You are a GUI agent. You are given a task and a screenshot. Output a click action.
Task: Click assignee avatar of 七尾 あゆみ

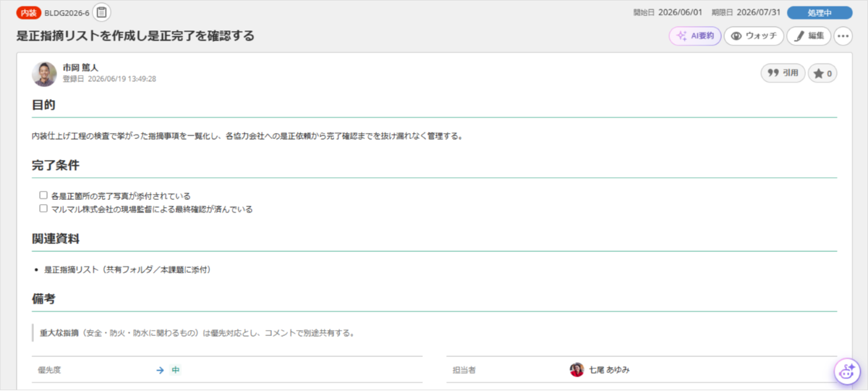(576, 369)
